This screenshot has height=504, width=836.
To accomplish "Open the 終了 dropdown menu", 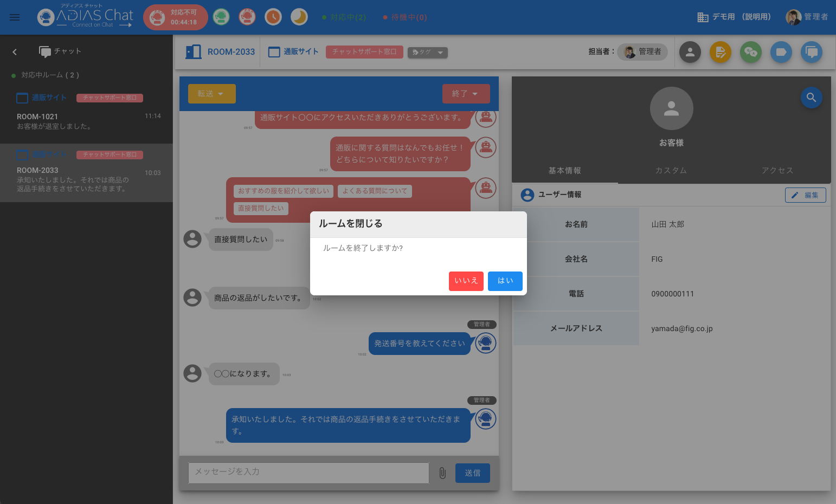I will pos(466,94).
